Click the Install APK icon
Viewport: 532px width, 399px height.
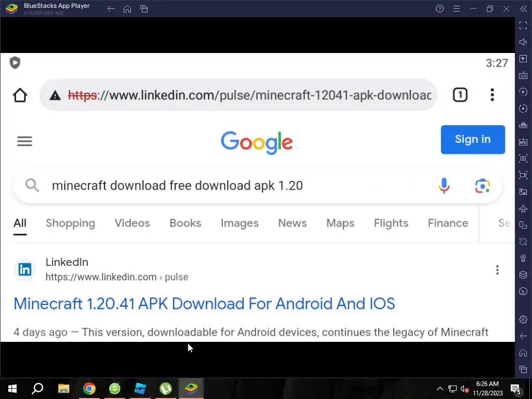[x=523, y=142]
